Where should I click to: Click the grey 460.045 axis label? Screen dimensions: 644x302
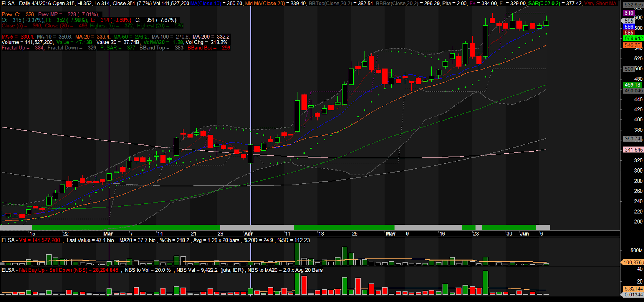(x=634, y=91)
